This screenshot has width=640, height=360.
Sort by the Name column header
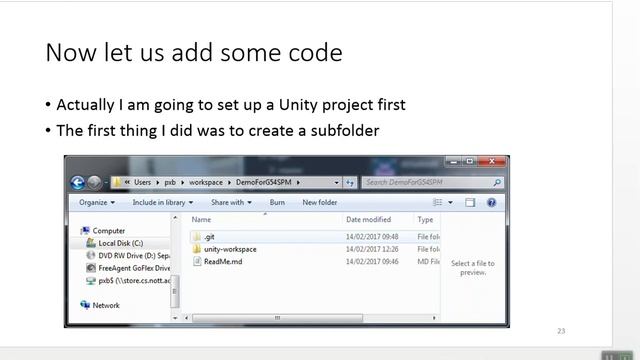point(201,220)
